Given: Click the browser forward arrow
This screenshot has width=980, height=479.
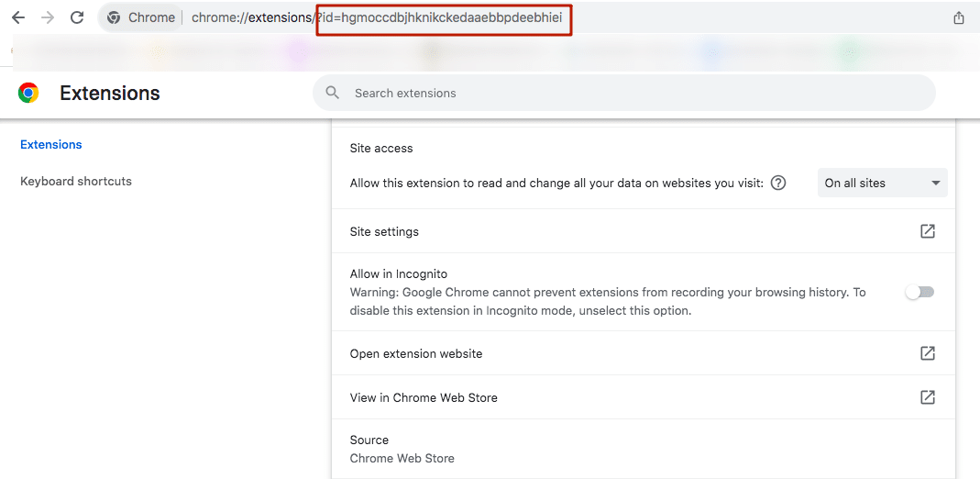Looking at the screenshot, I should coord(48,17).
